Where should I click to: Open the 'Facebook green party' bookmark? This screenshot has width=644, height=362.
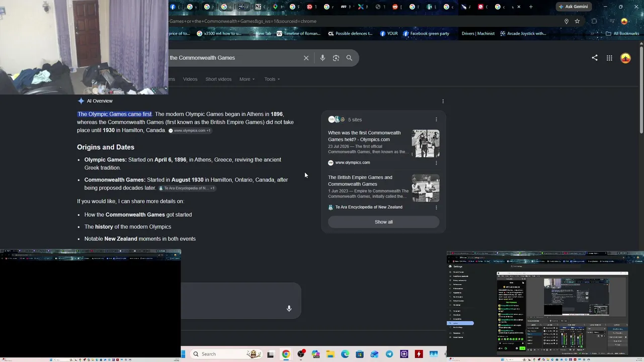pos(426,34)
